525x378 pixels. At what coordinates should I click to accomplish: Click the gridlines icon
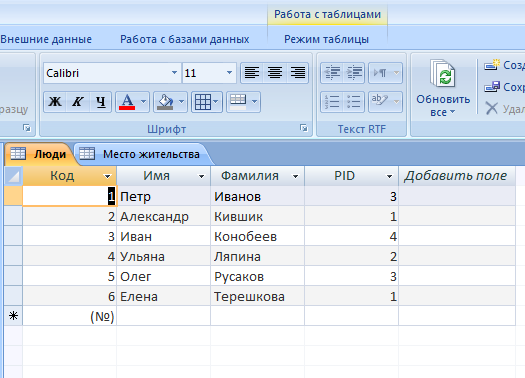coord(203,102)
